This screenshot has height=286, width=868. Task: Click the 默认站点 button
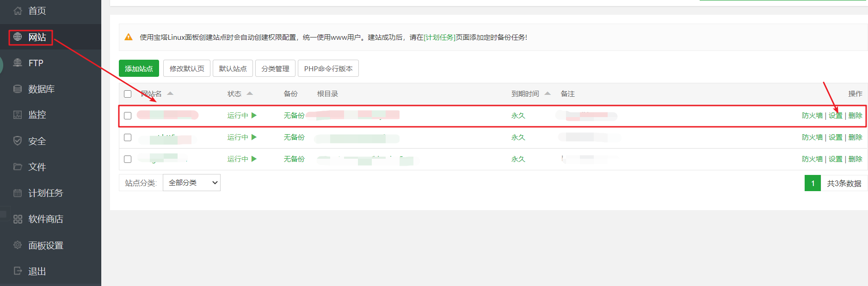coord(233,68)
